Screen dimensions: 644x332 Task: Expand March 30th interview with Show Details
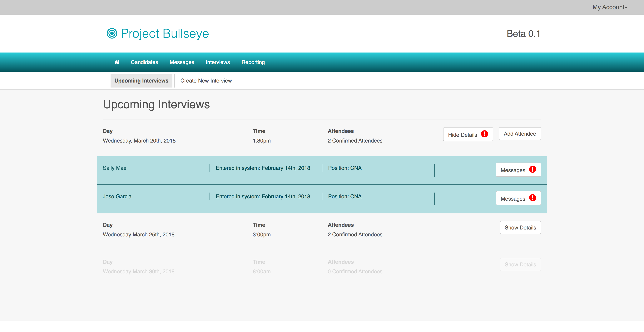(520, 264)
